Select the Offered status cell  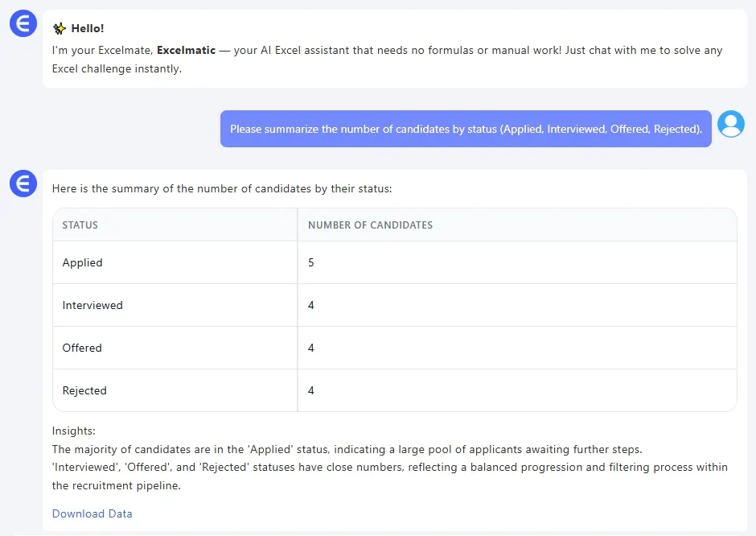click(82, 348)
